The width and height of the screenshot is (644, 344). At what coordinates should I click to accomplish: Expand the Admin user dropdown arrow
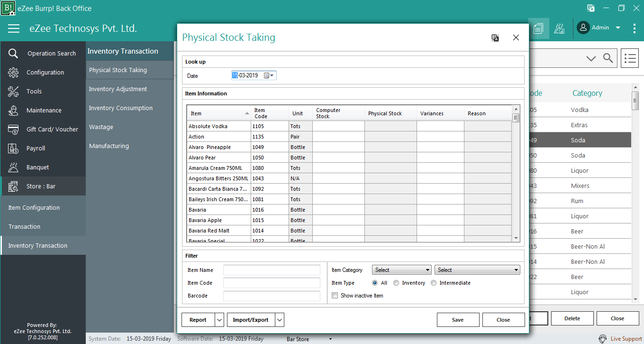[x=618, y=28]
